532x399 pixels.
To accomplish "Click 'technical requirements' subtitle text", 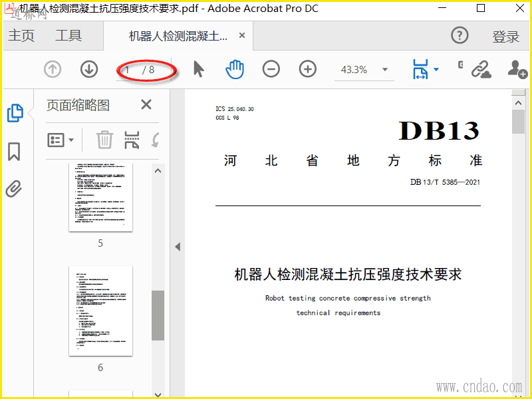I will (338, 313).
